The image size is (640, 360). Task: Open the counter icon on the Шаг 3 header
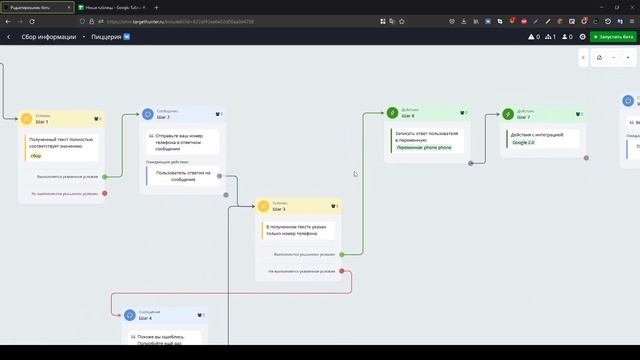334,206
